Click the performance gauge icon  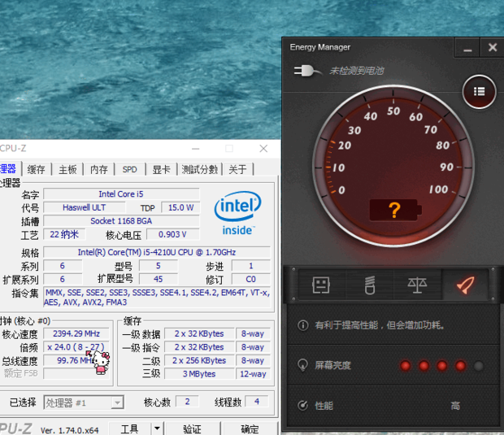click(302, 406)
